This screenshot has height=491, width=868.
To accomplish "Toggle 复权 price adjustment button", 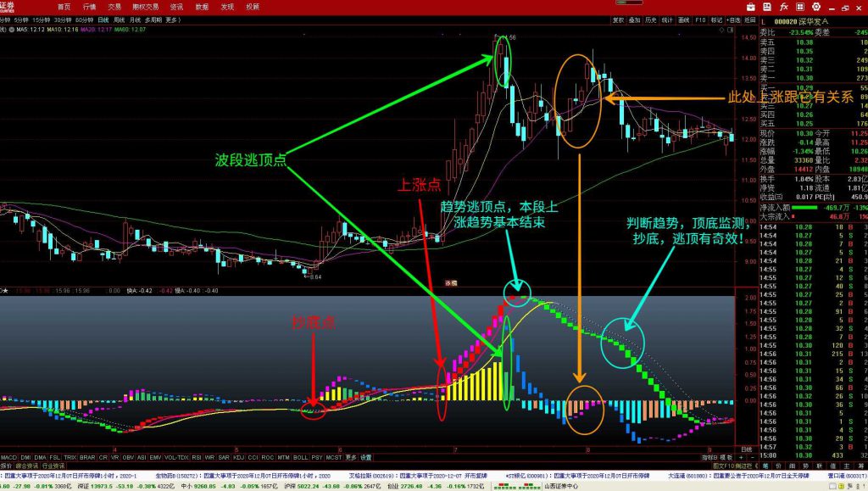I will coord(618,19).
